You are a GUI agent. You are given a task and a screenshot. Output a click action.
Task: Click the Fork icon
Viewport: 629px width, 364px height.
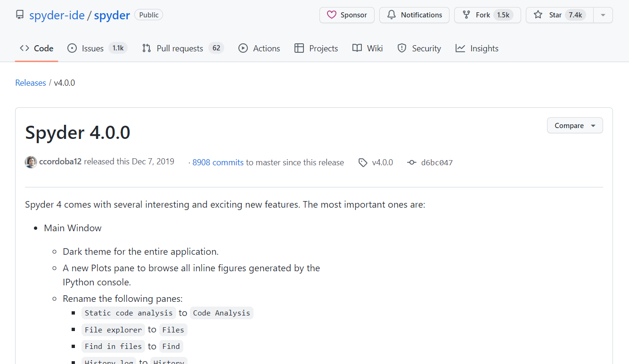click(x=466, y=15)
